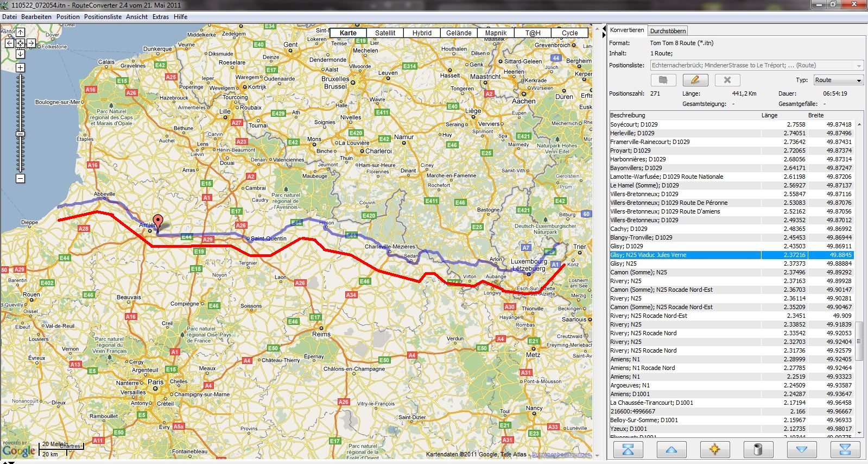868x464 pixels.
Task: Select the row Lamotte-Warfusée; D1029 Route Nationale
Action: pyautogui.click(x=732, y=177)
